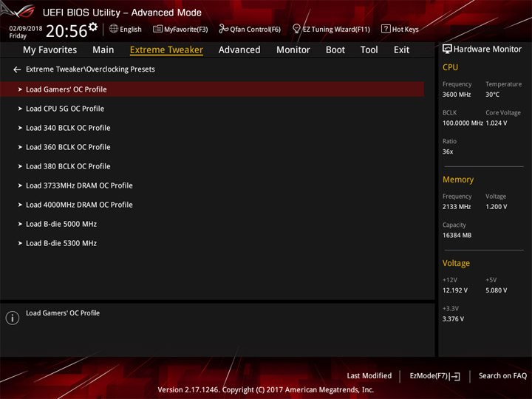Image resolution: width=532 pixels, height=399 pixels.
Task: Select Load B-die 5000 MHz text
Action: point(61,225)
